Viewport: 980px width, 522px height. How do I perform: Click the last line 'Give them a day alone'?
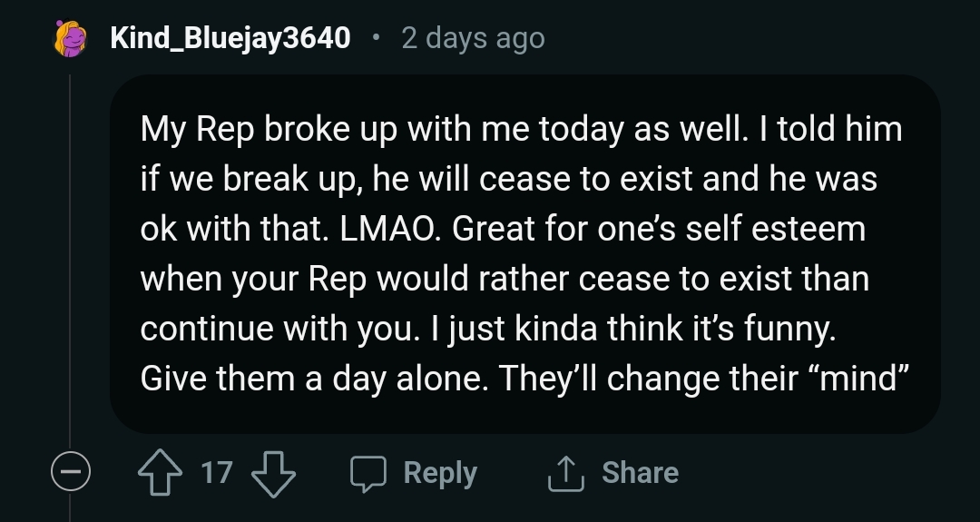coord(314,379)
